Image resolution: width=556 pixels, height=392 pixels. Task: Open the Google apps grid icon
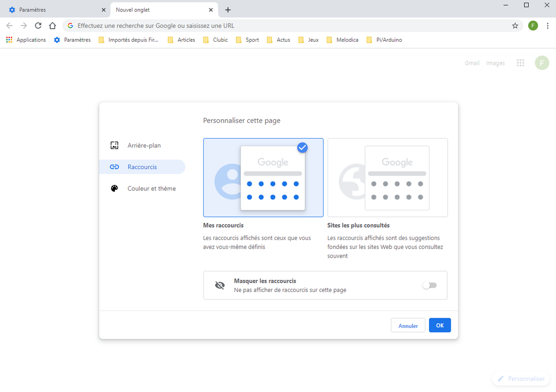520,63
